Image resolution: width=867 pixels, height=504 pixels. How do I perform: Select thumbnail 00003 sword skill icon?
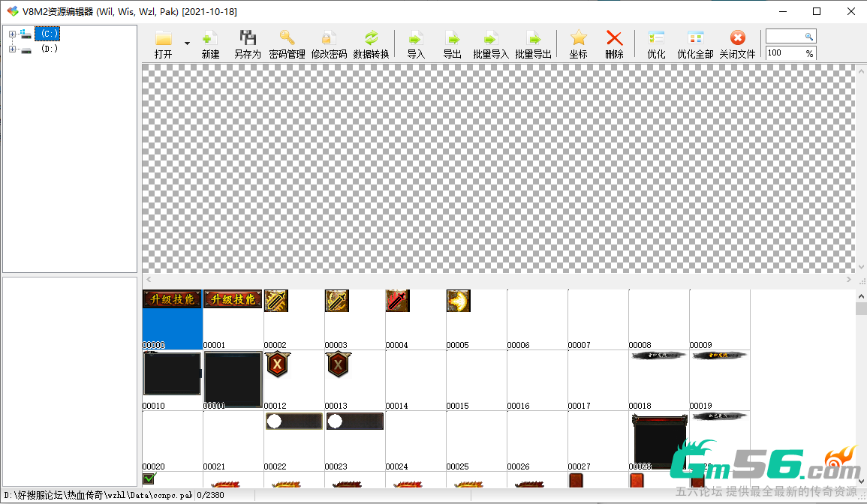pyautogui.click(x=337, y=301)
